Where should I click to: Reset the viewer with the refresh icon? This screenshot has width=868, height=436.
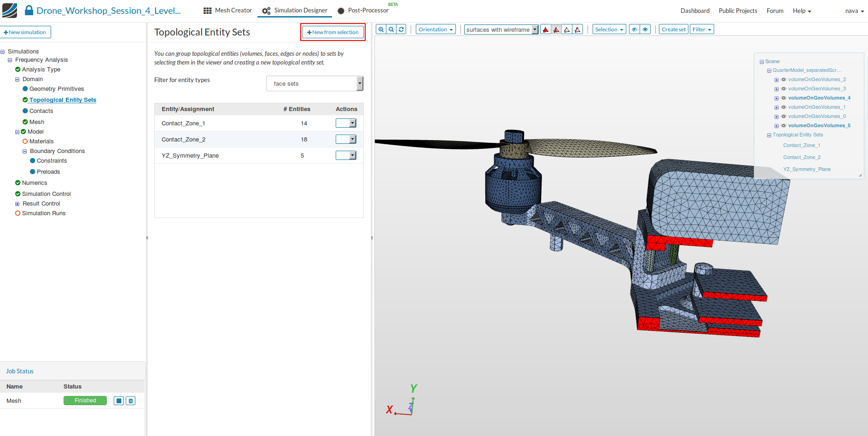(401, 29)
